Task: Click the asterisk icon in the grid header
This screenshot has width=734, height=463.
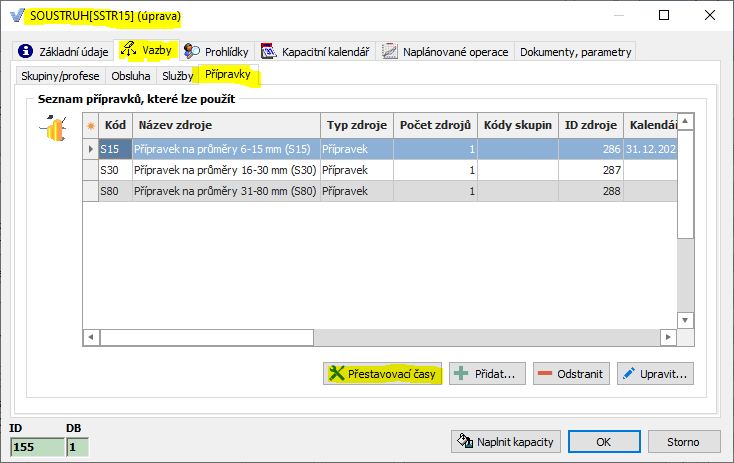Action: (90, 125)
